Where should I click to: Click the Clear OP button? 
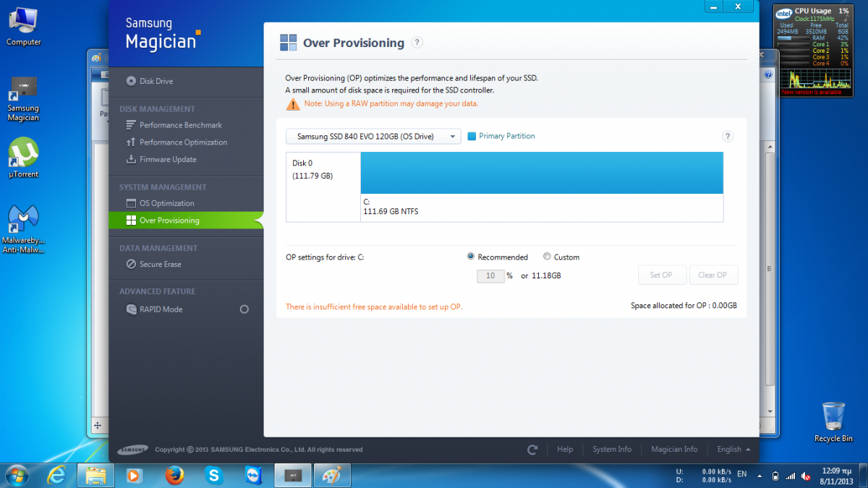[x=712, y=275]
